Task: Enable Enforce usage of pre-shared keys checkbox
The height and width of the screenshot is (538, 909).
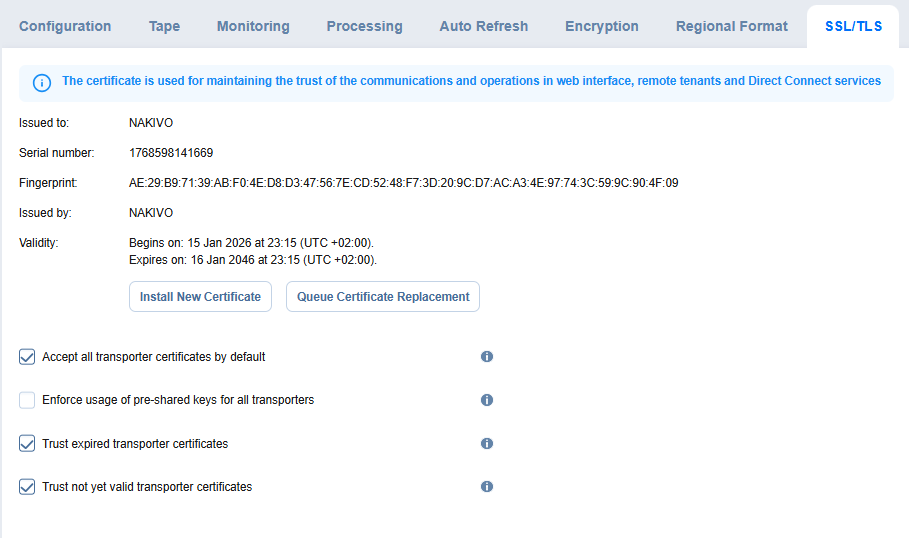Action: [27, 400]
